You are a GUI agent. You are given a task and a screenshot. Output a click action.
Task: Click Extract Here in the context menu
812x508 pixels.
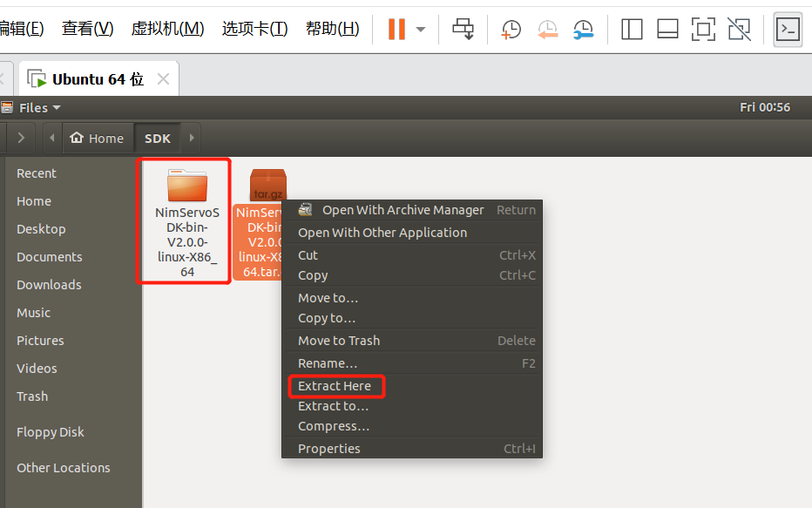point(412,386)
